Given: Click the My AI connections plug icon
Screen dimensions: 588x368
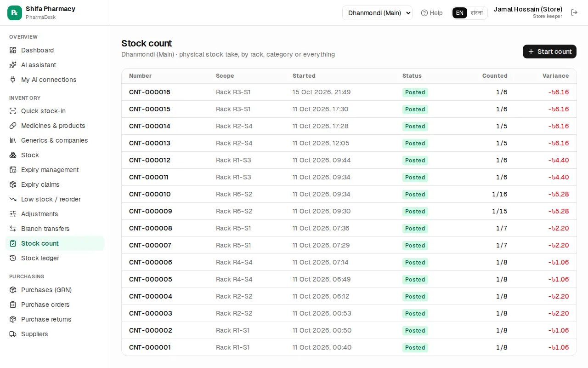Looking at the screenshot, I should pyautogui.click(x=13, y=80).
